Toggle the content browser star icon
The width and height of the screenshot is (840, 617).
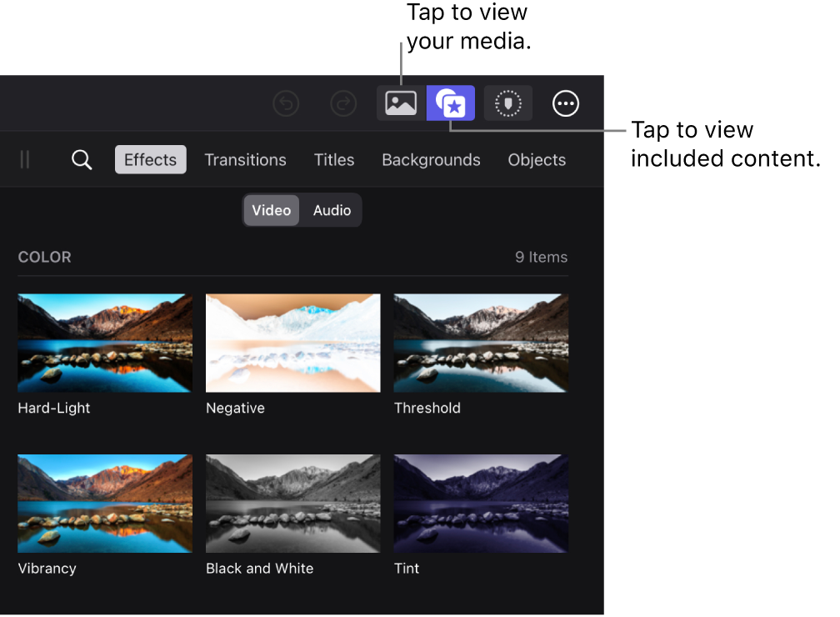(x=451, y=103)
